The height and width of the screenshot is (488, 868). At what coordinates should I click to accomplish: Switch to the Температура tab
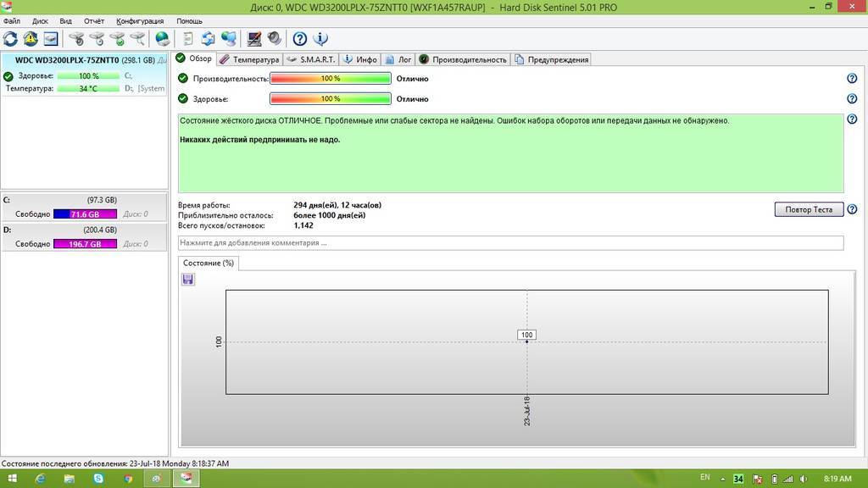click(249, 59)
